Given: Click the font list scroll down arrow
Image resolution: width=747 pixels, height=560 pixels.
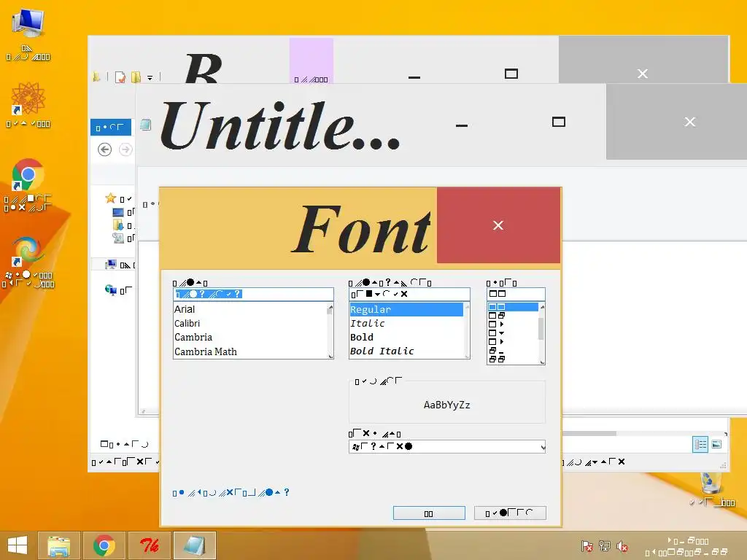Looking at the screenshot, I should (x=330, y=356).
